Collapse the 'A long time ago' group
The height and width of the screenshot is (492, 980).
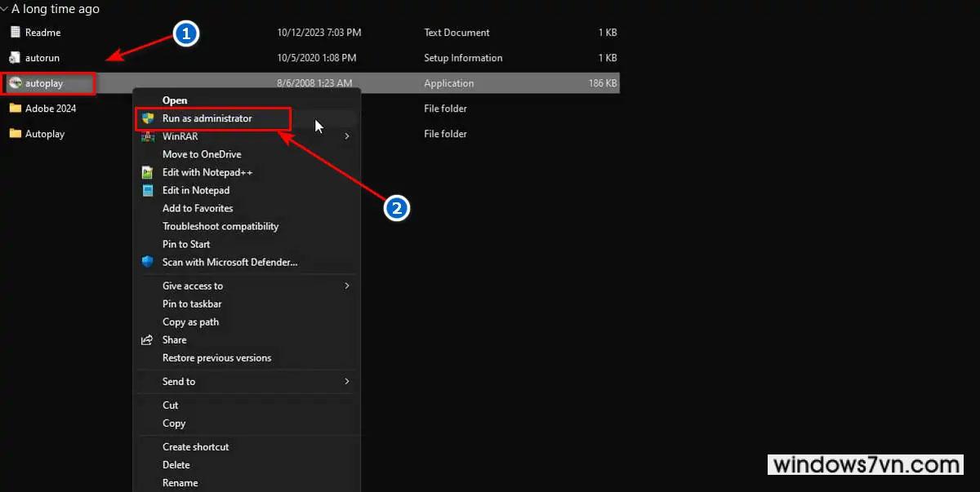click(x=5, y=10)
